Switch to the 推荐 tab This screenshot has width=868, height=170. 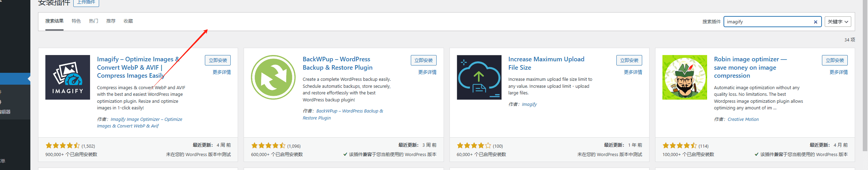coord(111,21)
